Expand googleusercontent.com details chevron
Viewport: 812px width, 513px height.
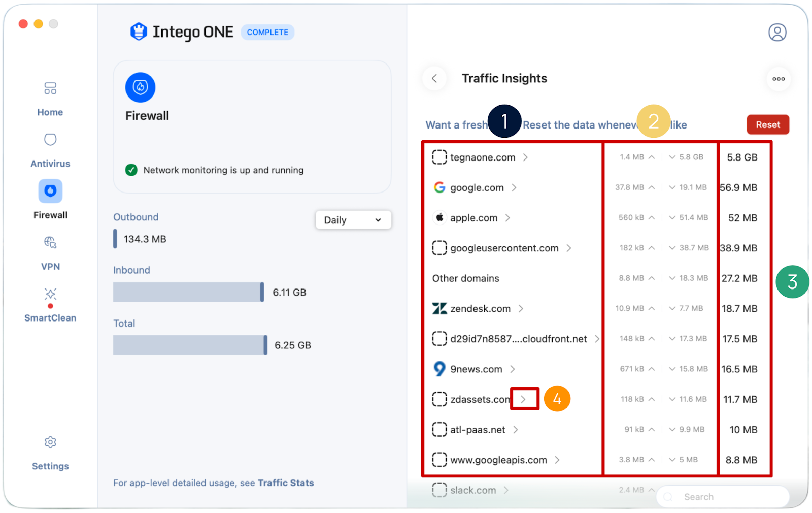pyautogui.click(x=569, y=248)
